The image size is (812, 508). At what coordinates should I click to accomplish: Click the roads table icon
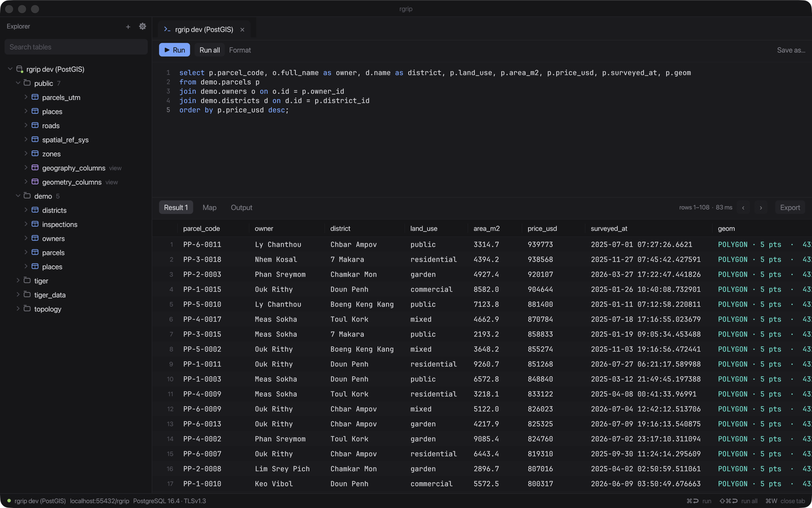click(35, 126)
